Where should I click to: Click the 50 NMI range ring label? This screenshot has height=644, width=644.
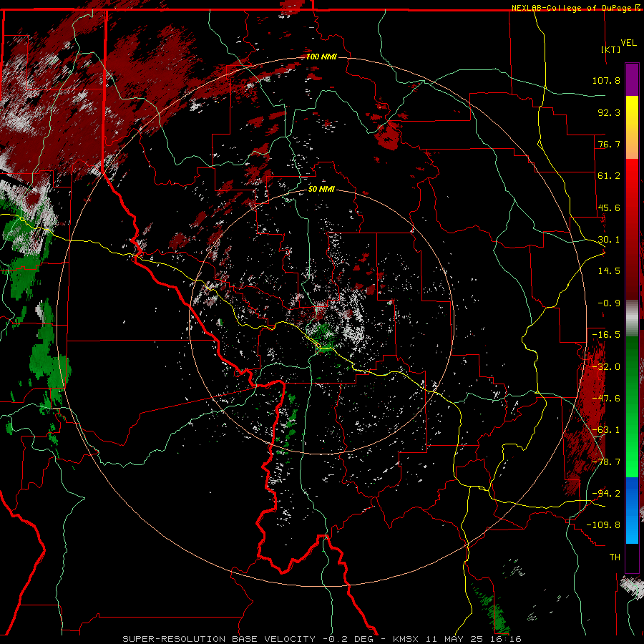[x=321, y=190]
